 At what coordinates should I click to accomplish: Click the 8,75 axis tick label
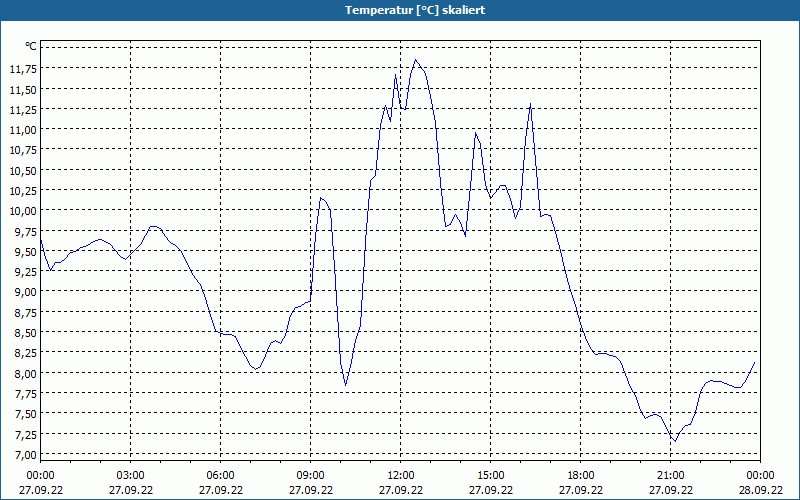(25, 312)
